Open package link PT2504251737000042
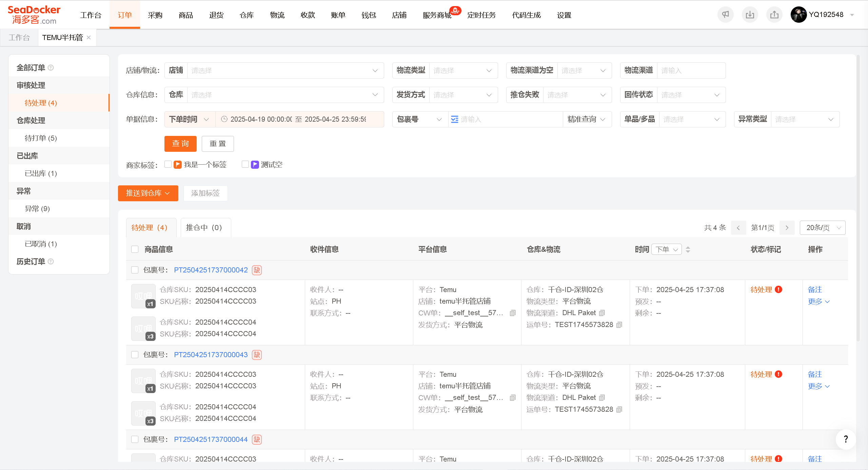868x470 pixels. click(x=211, y=270)
